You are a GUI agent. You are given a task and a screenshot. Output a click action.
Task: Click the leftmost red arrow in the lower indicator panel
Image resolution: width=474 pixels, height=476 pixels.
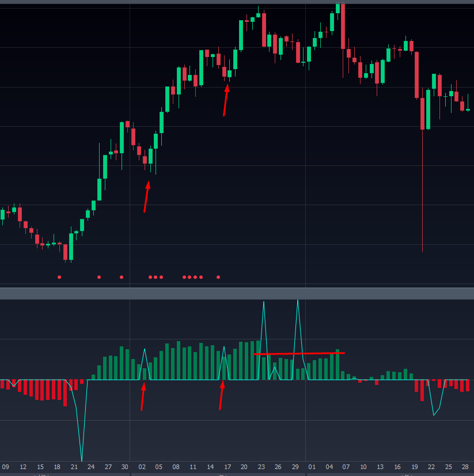143,396
